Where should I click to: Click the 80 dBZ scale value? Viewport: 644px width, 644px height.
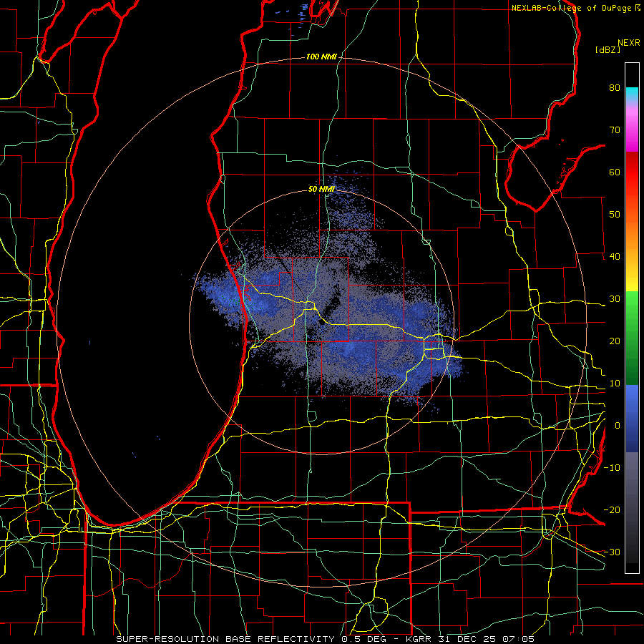(615, 88)
